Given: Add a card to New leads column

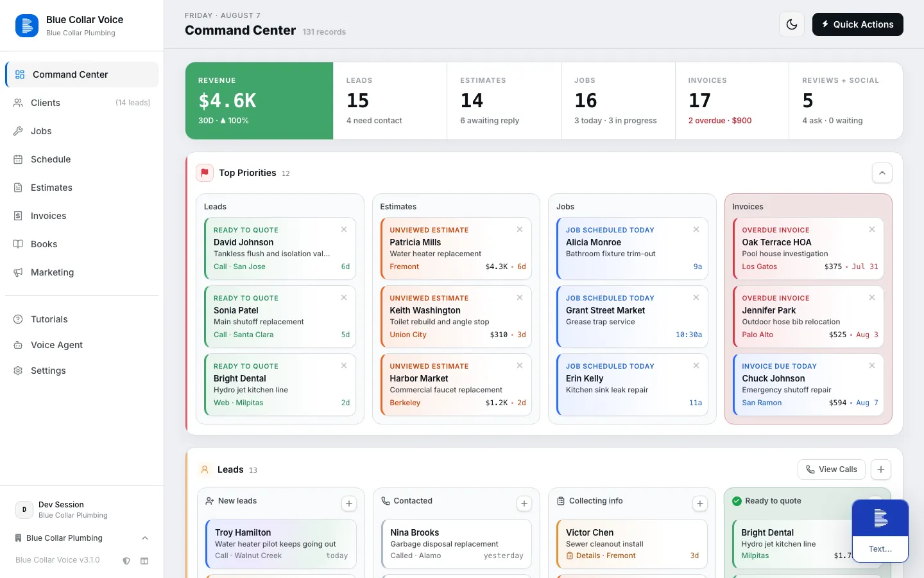Looking at the screenshot, I should coord(349,504).
